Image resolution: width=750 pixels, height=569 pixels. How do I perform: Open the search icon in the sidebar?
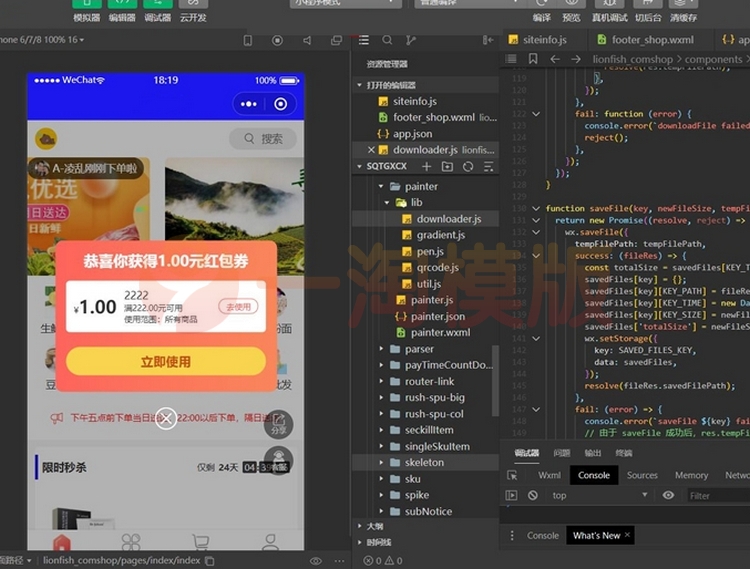387,40
